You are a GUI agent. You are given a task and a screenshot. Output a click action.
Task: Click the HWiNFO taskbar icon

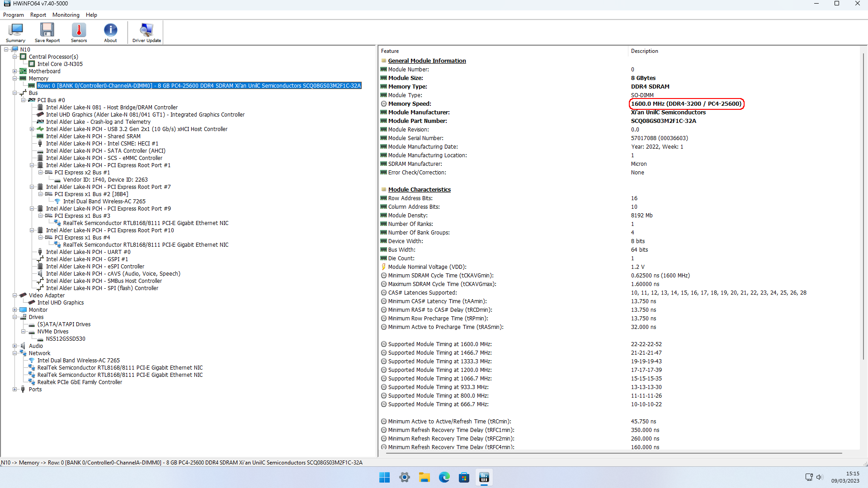tap(484, 477)
